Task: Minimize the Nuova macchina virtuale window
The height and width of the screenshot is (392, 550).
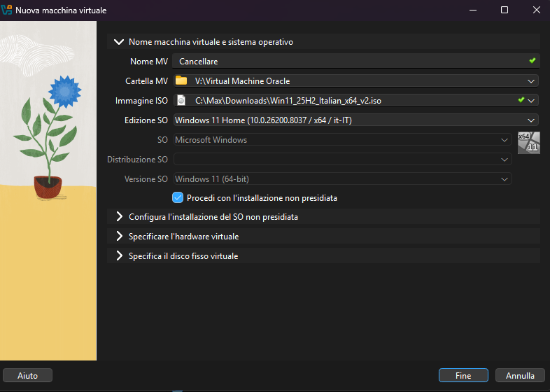Action: point(473,10)
